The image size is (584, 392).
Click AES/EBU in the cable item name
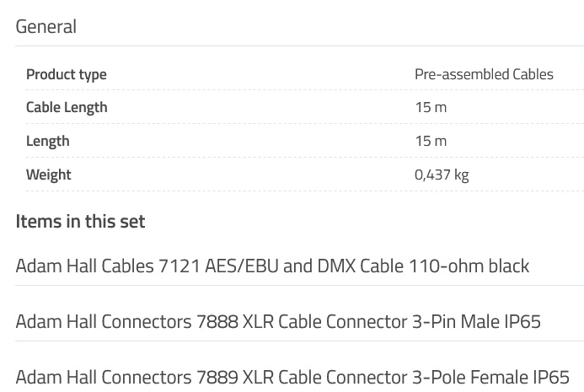tap(241, 266)
